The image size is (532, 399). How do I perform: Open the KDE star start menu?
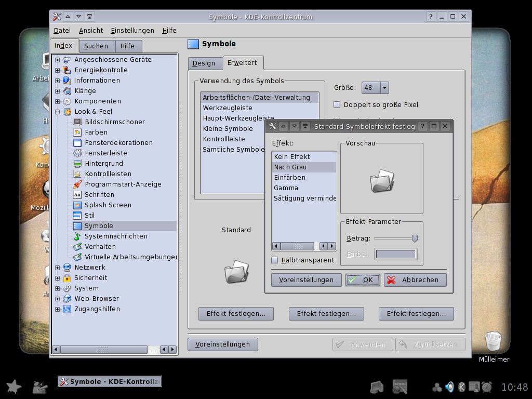tap(14, 387)
